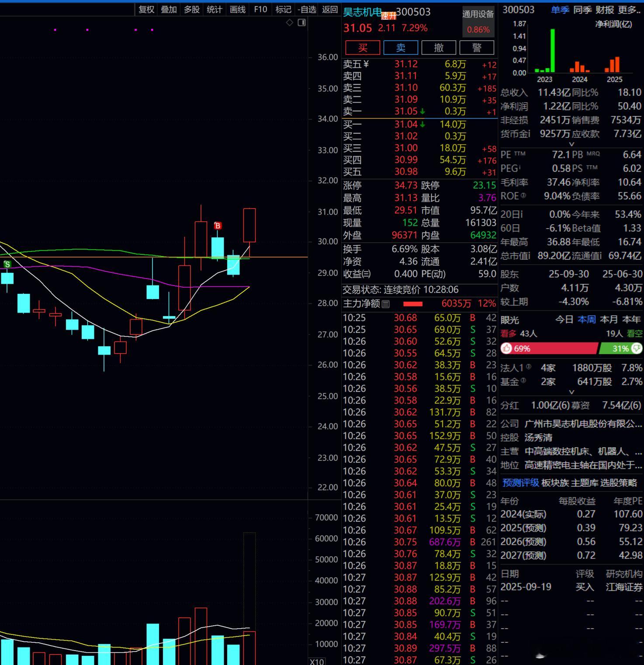Open the 叠加 overlay menu
Viewport: 644px width, 665px height.
pyautogui.click(x=169, y=9)
